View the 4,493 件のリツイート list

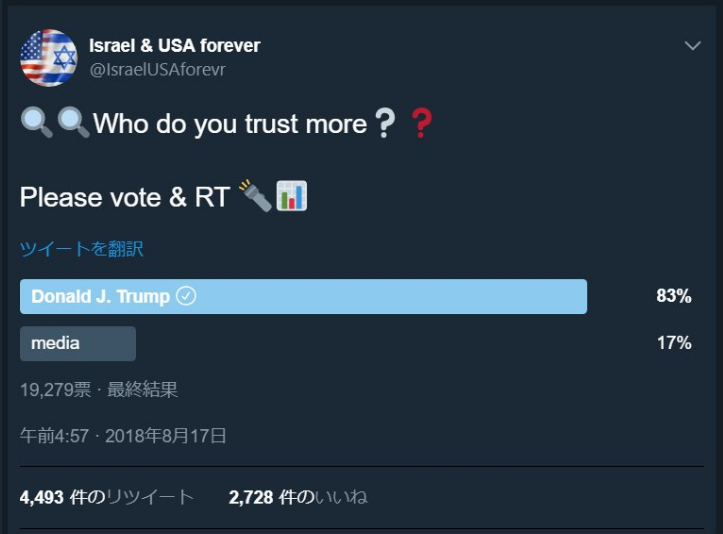click(107, 497)
